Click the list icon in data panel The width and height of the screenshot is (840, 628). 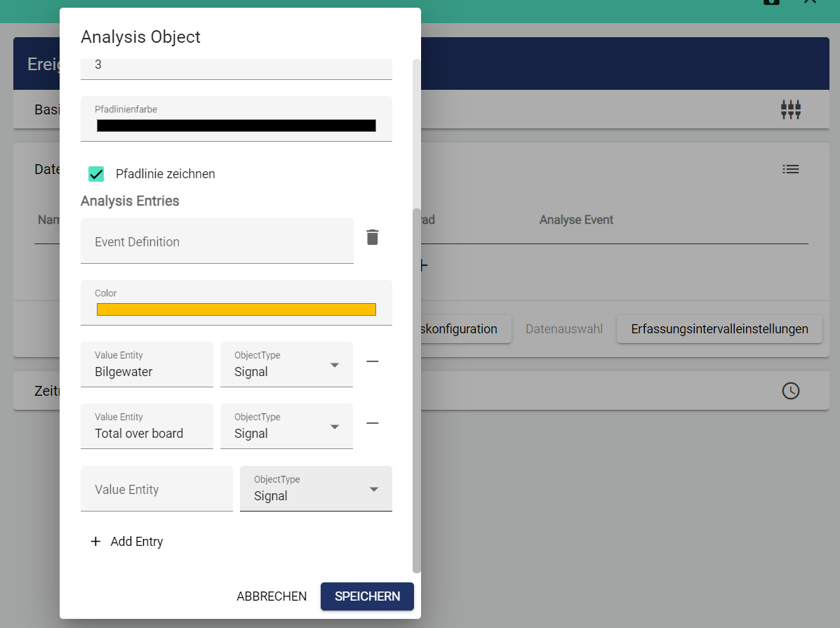point(790,169)
